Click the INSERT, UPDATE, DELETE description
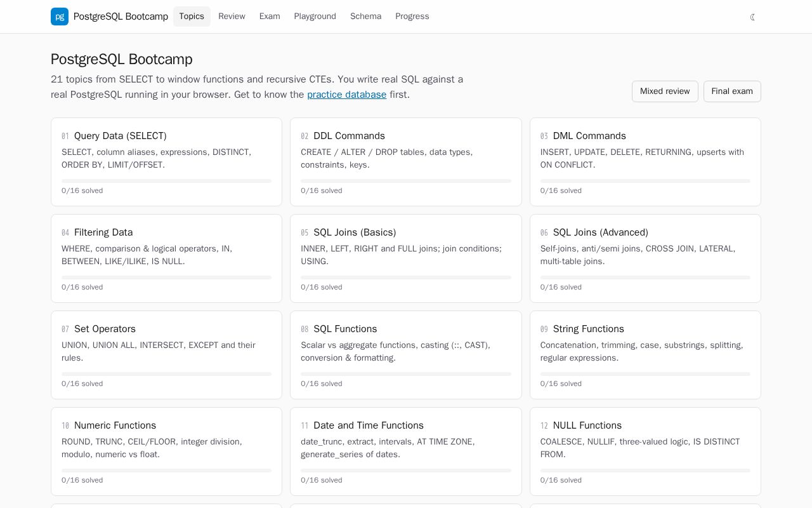 [642, 159]
